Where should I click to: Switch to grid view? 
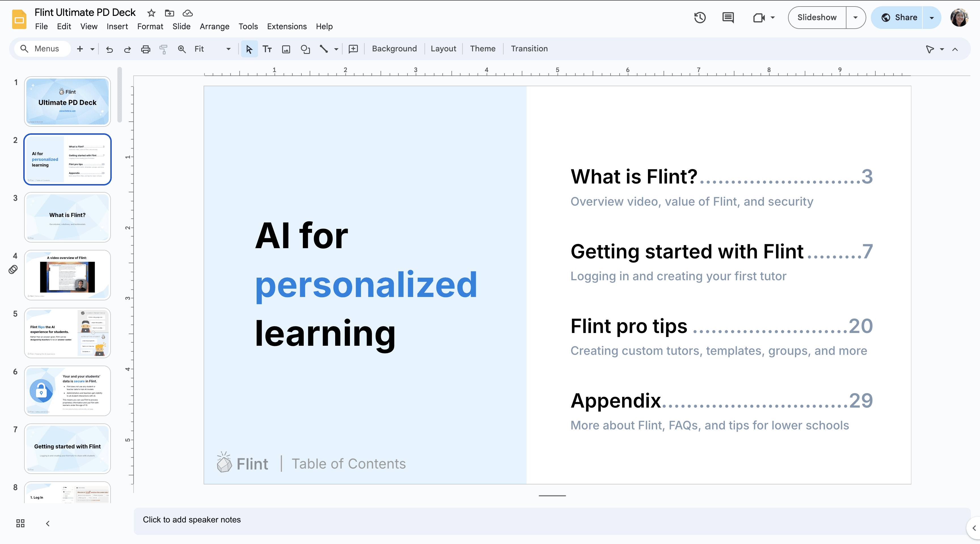[20, 524]
